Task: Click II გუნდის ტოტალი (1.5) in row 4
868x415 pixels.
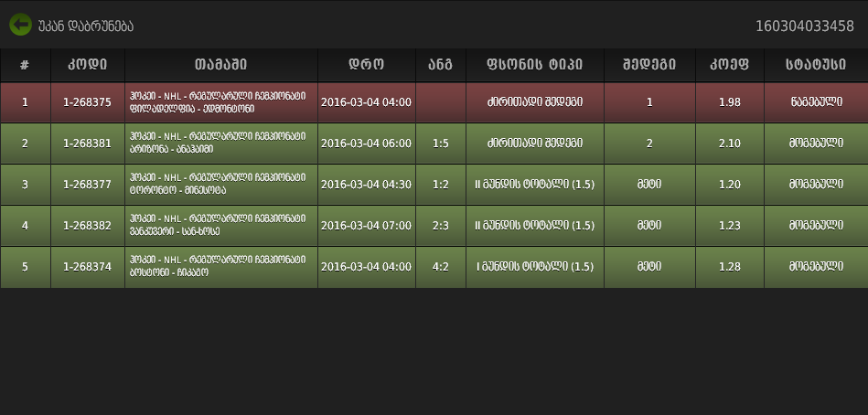Action: point(535,226)
